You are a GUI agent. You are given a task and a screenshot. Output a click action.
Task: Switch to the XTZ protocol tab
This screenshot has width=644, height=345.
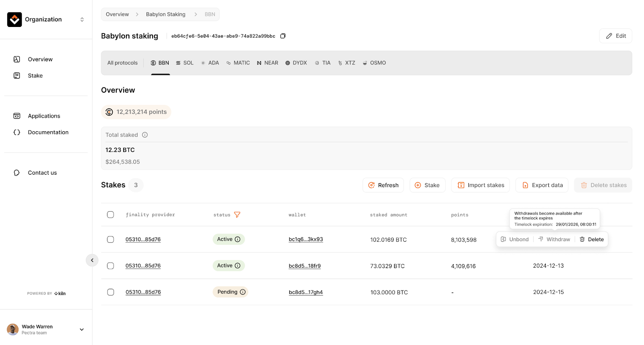pyautogui.click(x=347, y=63)
